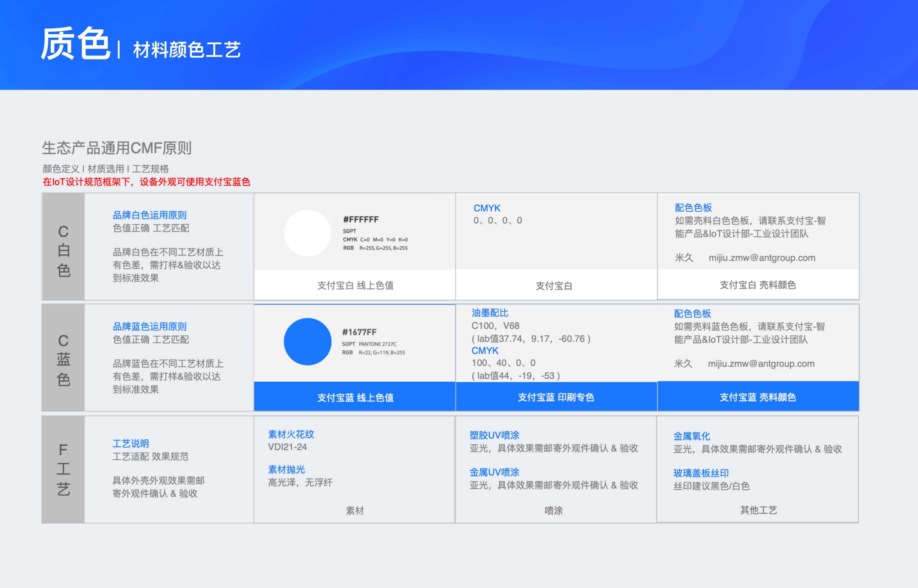Image resolution: width=918 pixels, height=588 pixels.
Task: Click email in blue 配色色板 cell
Action: pyautogui.click(x=761, y=363)
